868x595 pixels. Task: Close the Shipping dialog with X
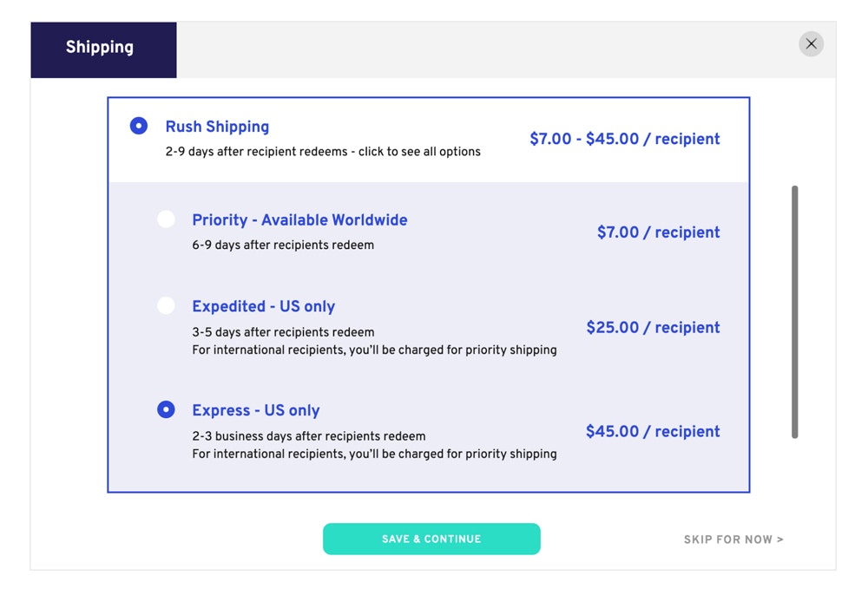point(811,44)
